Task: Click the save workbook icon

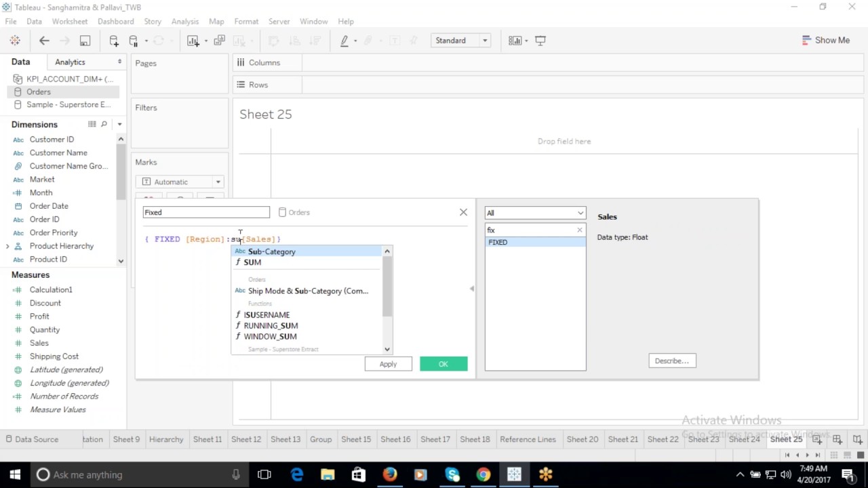Action: coord(85,41)
